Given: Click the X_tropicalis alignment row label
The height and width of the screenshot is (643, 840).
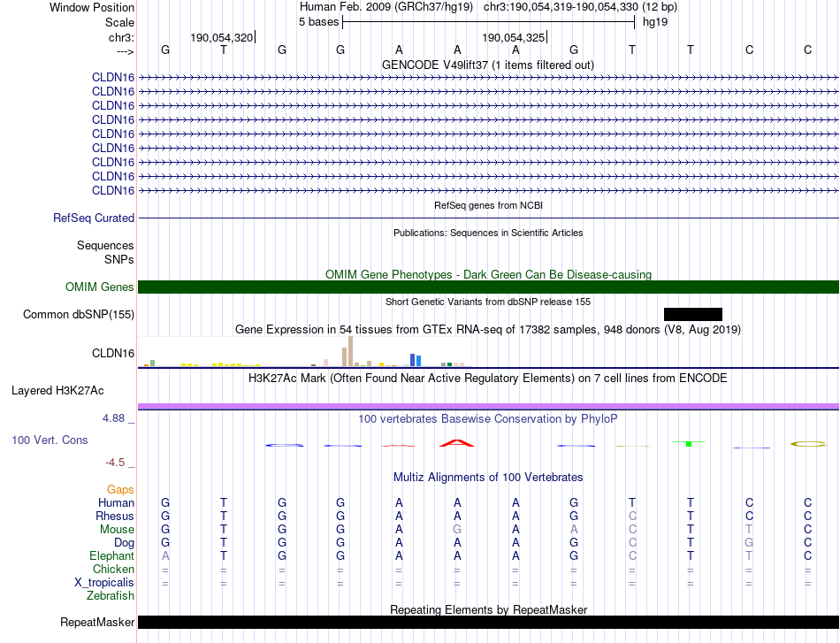Looking at the screenshot, I should 104,583.
